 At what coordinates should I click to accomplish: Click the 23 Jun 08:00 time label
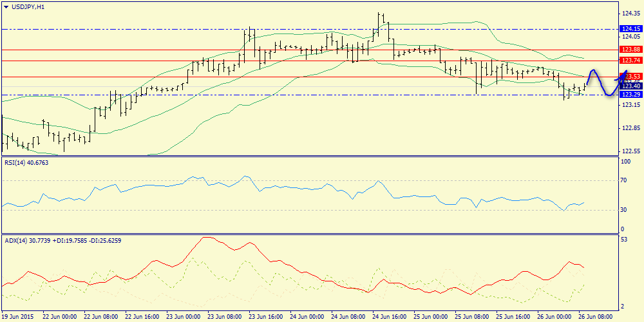pos(225,317)
